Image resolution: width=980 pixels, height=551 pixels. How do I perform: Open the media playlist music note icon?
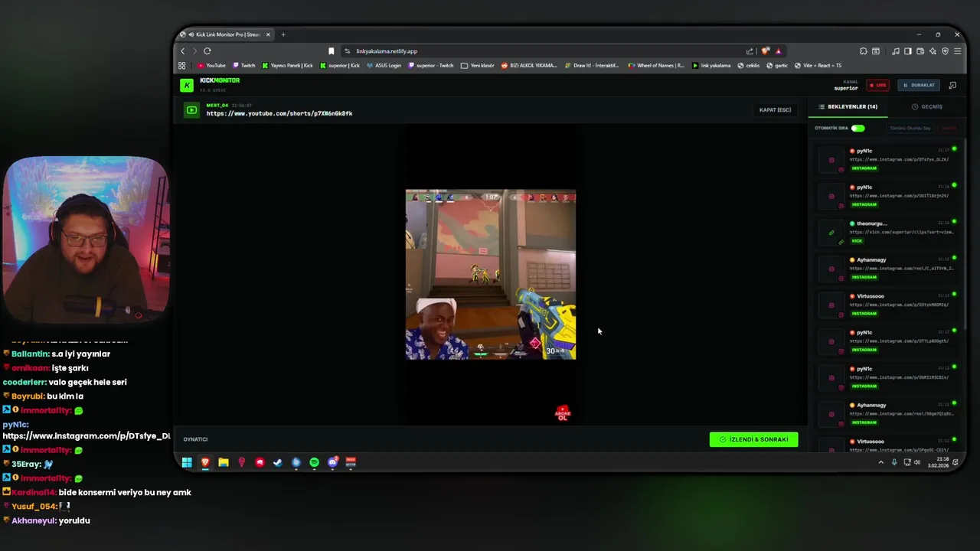pos(895,51)
